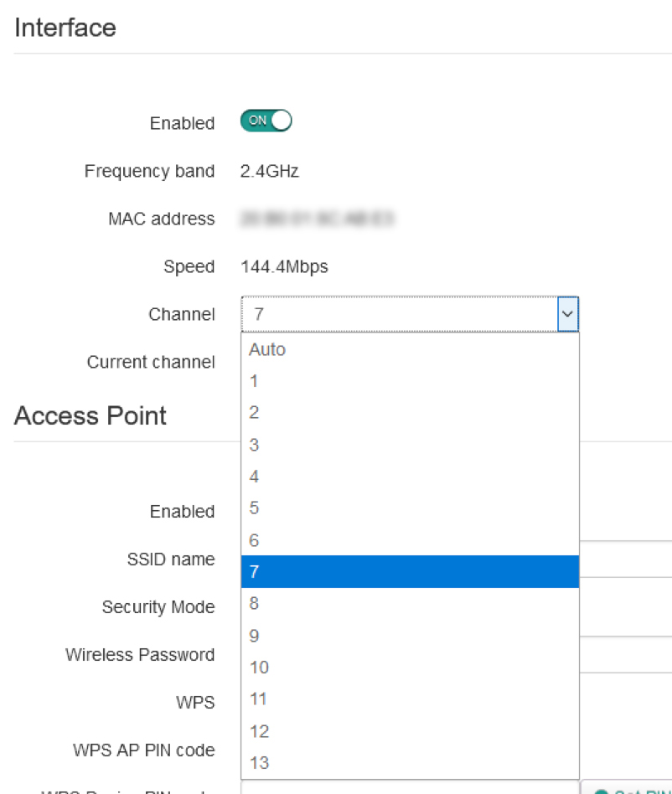Pick channel 3 option
This screenshot has width=672, height=794.
point(410,445)
